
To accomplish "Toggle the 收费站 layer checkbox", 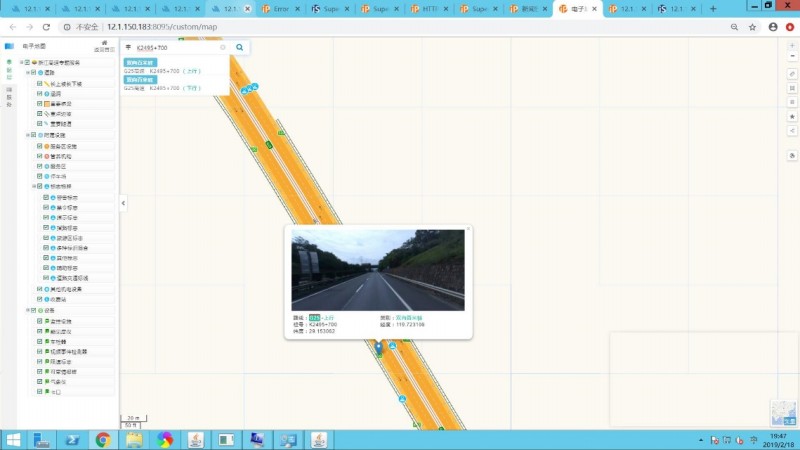I will tap(40, 299).
